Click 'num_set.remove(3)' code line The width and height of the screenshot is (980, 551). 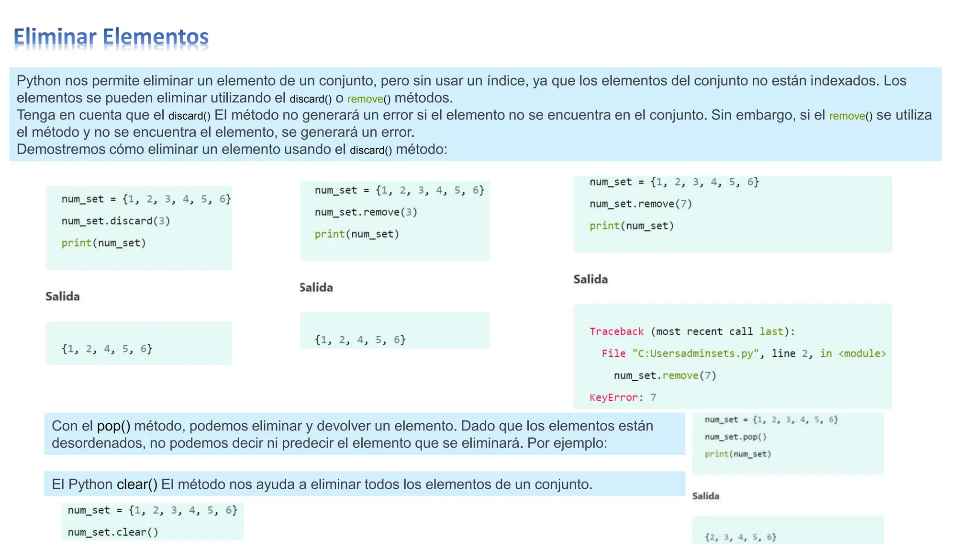pos(366,212)
